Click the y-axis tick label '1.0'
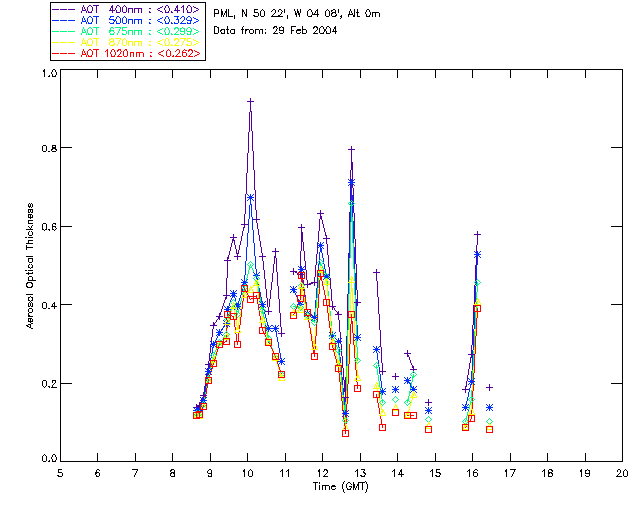The image size is (640, 512). [x=49, y=73]
